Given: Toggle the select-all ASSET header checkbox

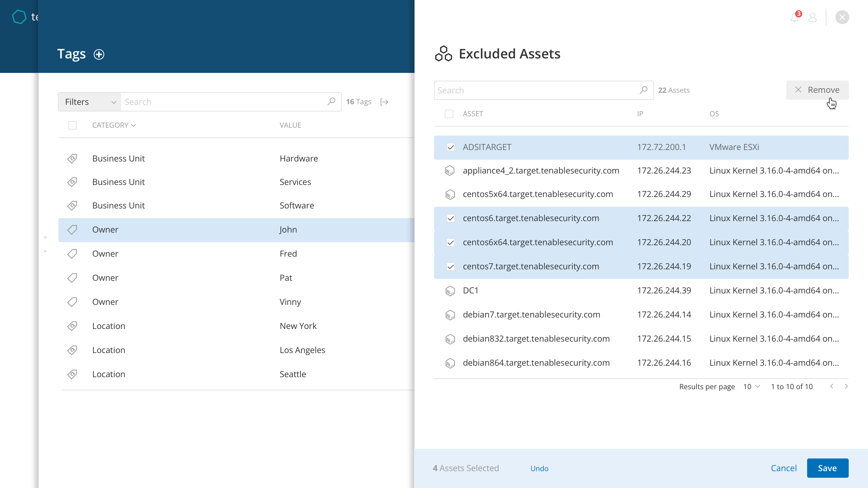Looking at the screenshot, I should (449, 114).
